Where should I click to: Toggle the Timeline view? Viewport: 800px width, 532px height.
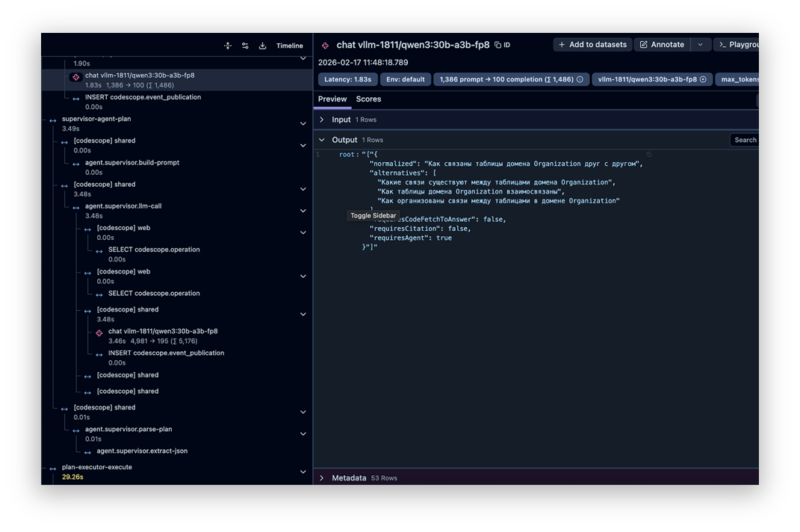pyautogui.click(x=289, y=46)
